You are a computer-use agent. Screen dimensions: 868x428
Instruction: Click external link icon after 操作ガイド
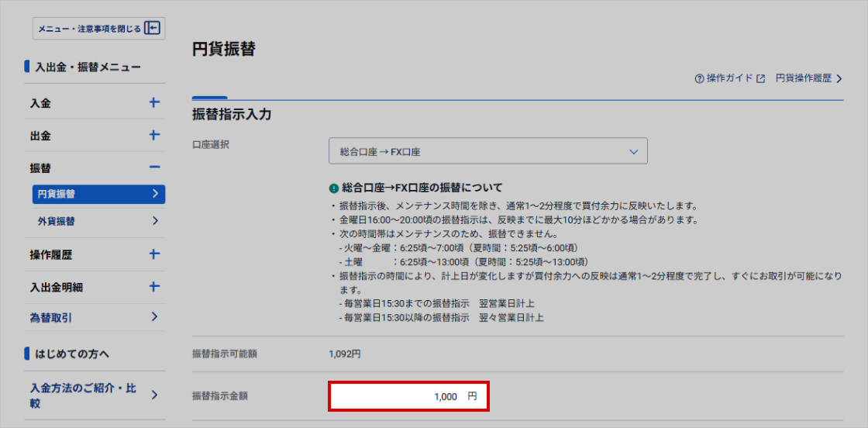click(760, 79)
